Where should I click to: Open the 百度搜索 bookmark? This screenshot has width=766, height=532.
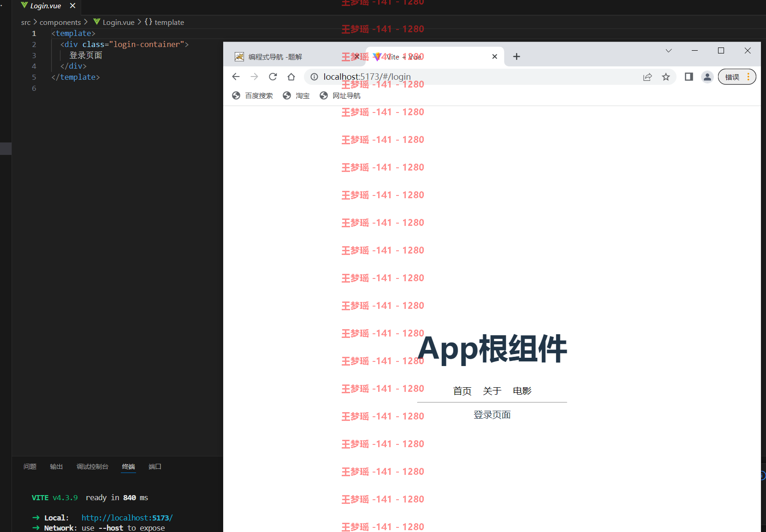point(252,95)
